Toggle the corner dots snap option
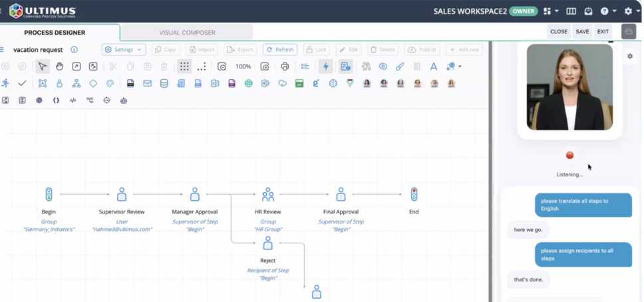 [x=201, y=67]
